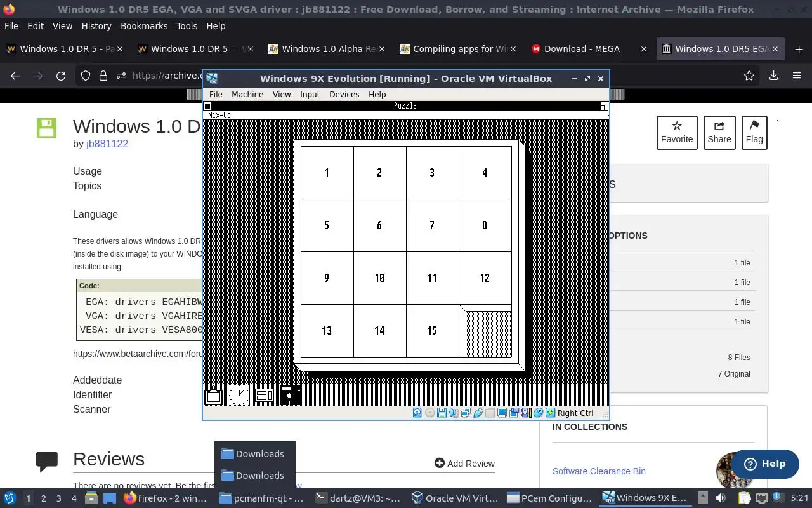The image size is (812, 508).
Task: Switch to the Download - MEGA tab
Action: click(589, 49)
